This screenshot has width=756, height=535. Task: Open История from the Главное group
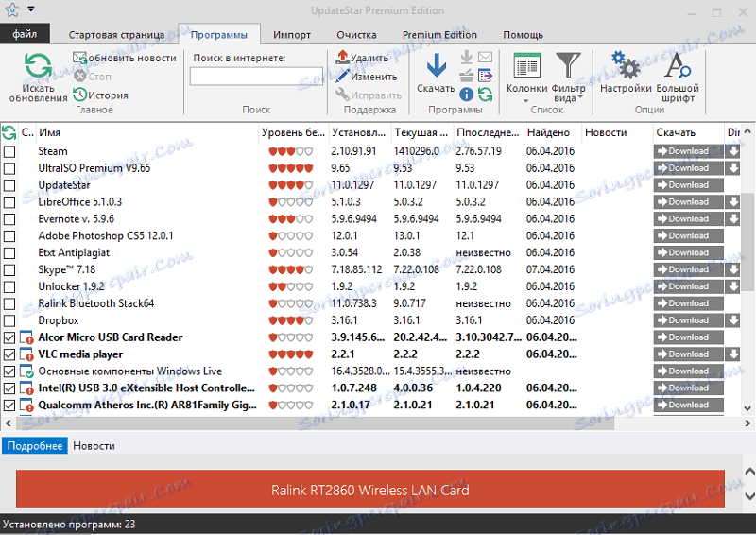tap(101, 95)
